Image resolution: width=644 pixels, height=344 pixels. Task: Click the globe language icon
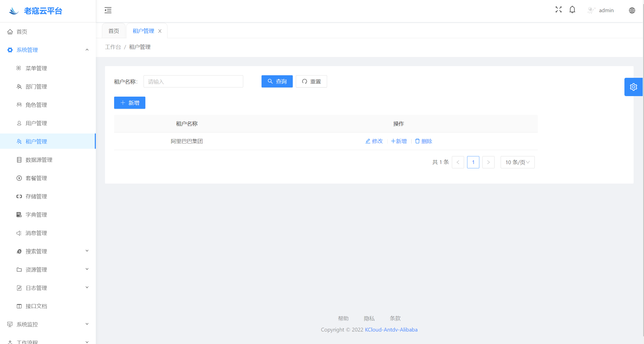click(x=632, y=10)
